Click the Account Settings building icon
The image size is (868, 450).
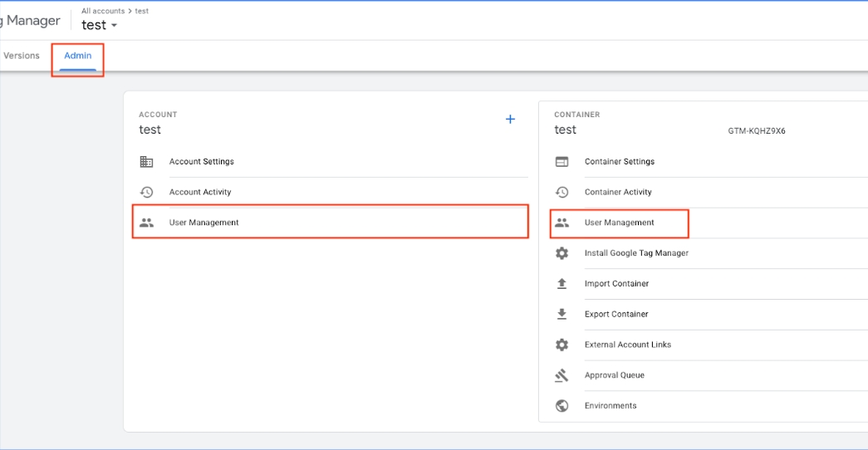click(x=146, y=162)
